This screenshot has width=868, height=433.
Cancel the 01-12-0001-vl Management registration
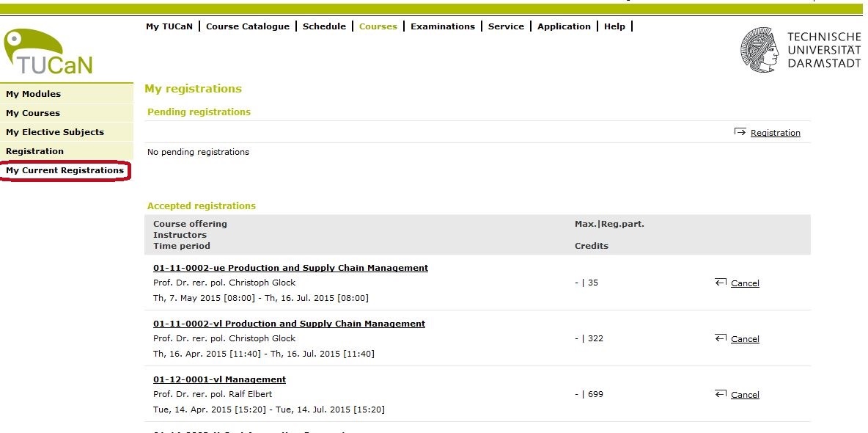[x=745, y=395]
